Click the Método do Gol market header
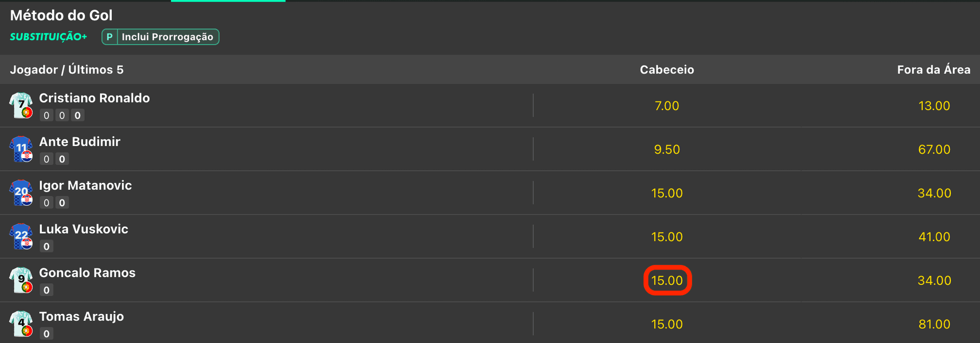The height and width of the screenshot is (343, 980). point(61,15)
